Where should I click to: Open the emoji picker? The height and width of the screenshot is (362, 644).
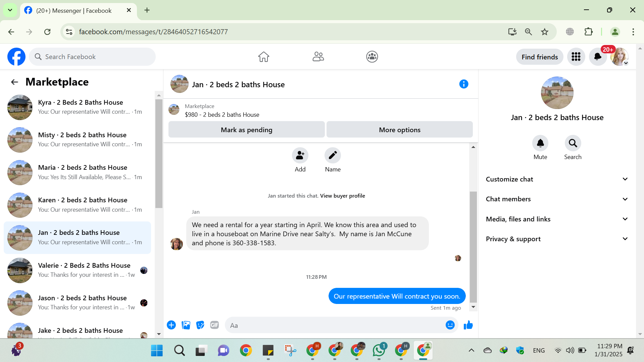click(x=450, y=325)
